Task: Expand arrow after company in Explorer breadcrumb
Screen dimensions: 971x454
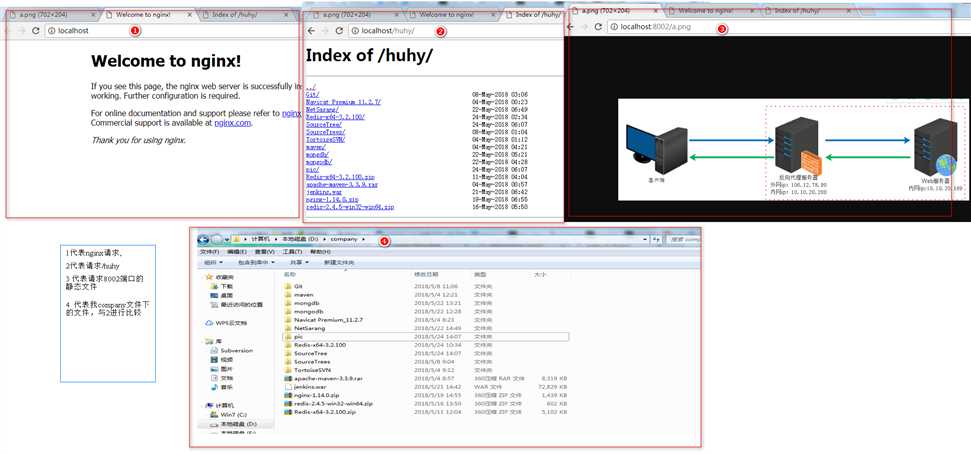Action: [364, 239]
